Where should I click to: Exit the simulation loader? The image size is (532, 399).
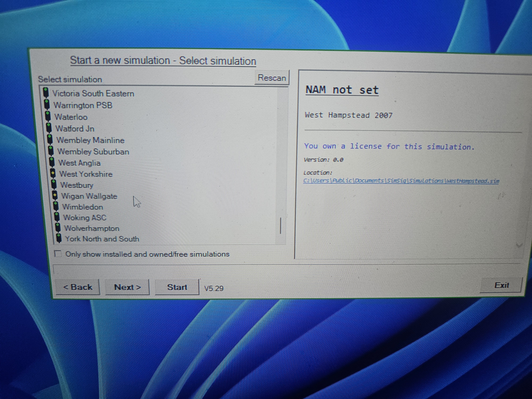click(501, 285)
